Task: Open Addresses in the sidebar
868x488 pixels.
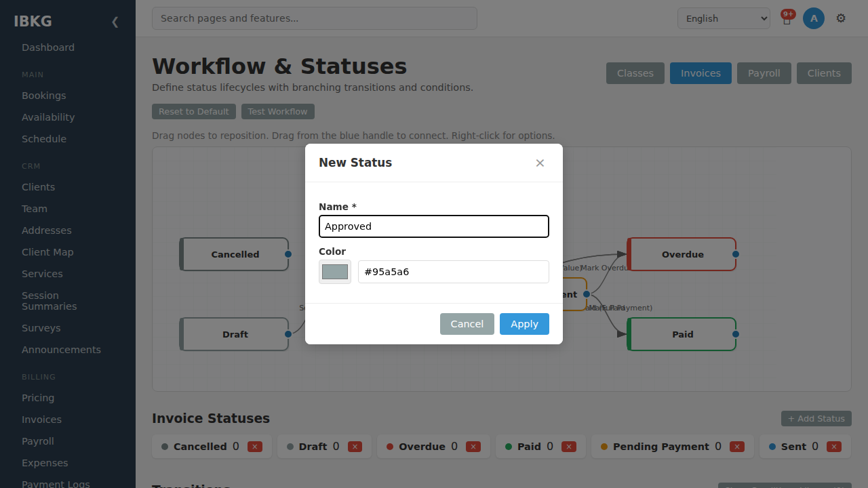Action: (46, 230)
